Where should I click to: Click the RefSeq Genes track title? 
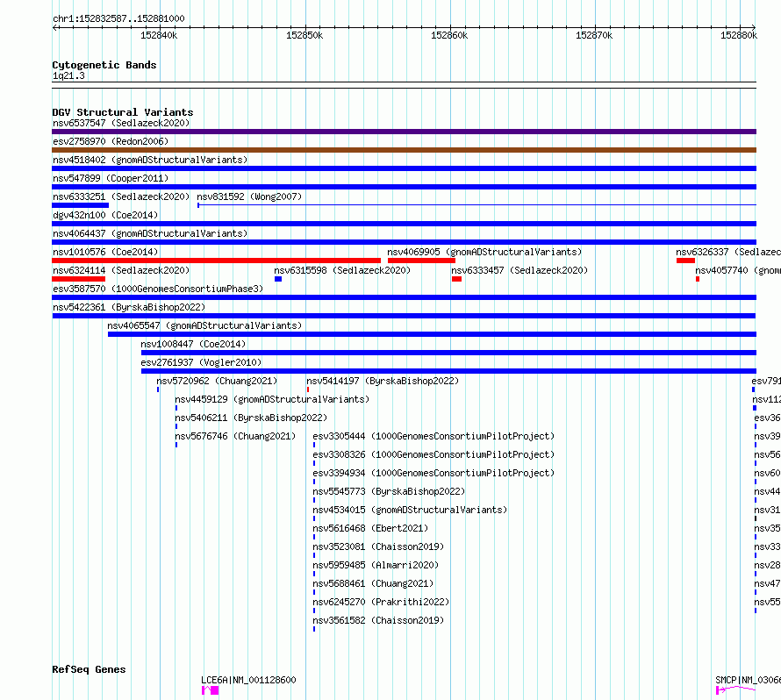click(x=89, y=669)
